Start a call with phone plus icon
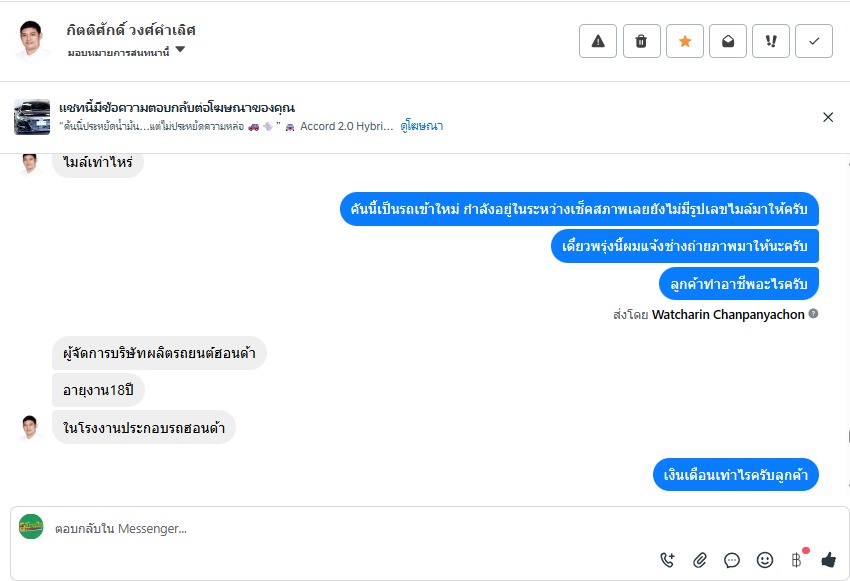This screenshot has height=581, width=850. (667, 560)
